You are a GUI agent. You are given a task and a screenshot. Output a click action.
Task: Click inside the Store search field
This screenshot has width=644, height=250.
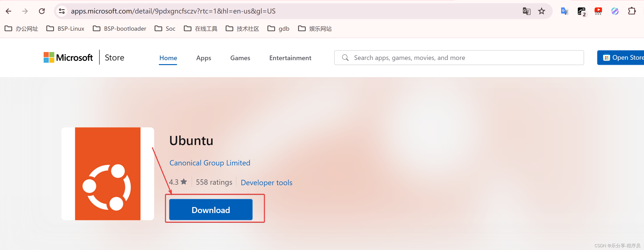(425, 57)
